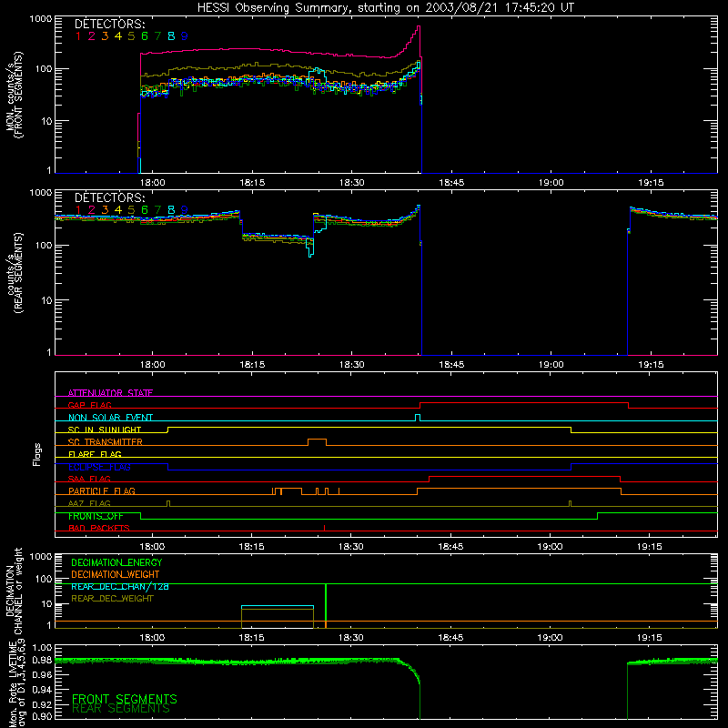Click yellow detector '4' in rear segments legend
This screenshot has width=728, height=728.
point(118,210)
